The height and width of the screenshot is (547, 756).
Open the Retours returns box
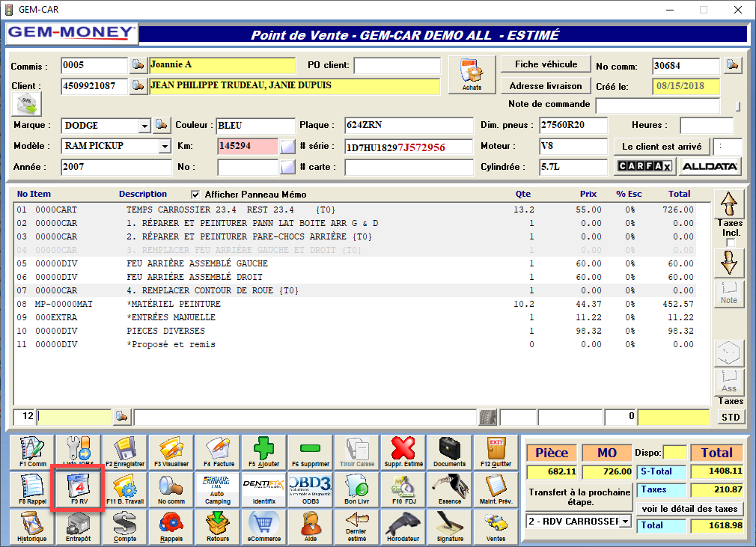[x=218, y=527]
